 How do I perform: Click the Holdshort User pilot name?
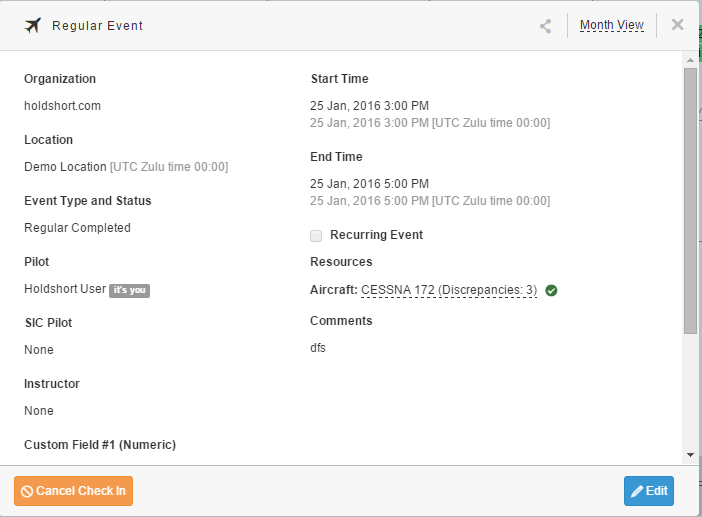pyautogui.click(x=65, y=289)
